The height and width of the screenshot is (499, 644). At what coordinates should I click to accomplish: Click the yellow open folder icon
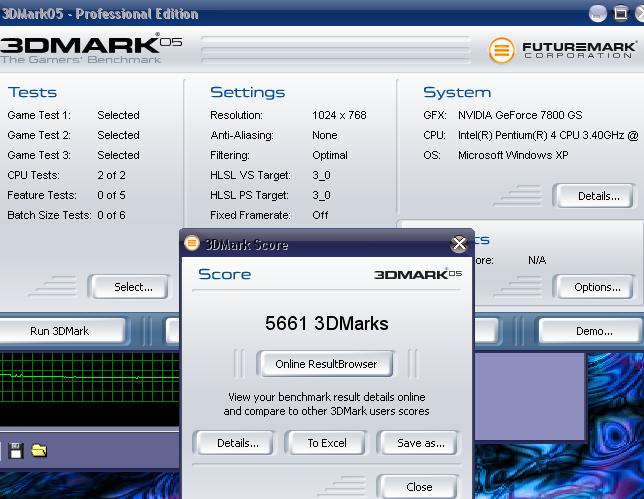tap(39, 451)
